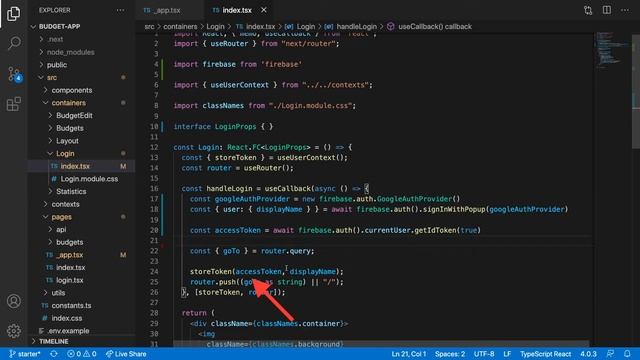Image resolution: width=640 pixels, height=360 pixels.
Task: Open the Extensions view
Action: [x=13, y=104]
